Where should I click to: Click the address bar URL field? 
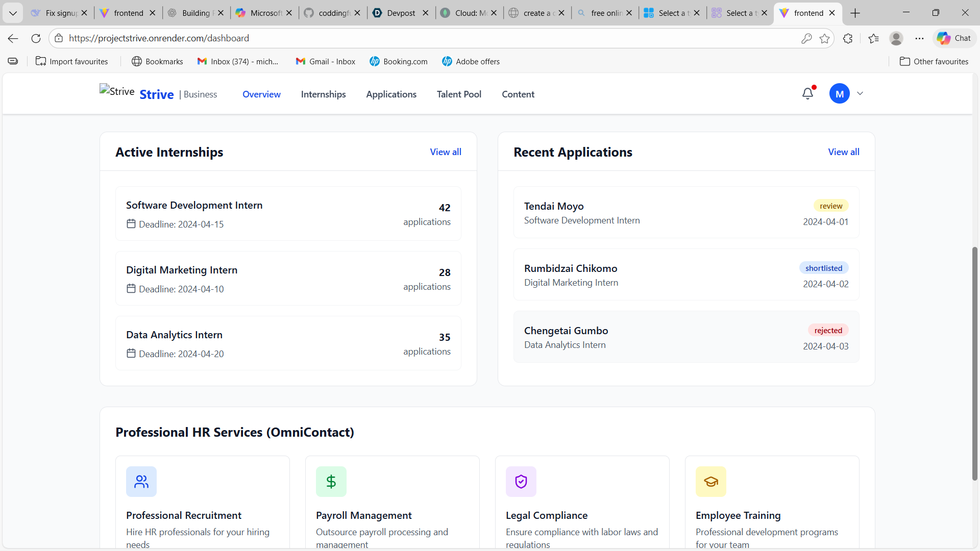click(x=357, y=38)
